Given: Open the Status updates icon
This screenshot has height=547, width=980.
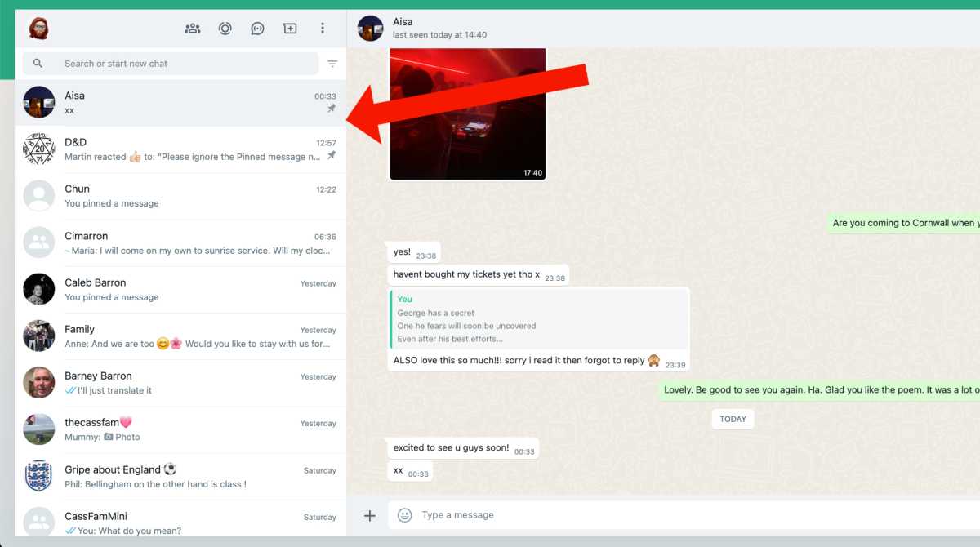Looking at the screenshot, I should tap(225, 29).
